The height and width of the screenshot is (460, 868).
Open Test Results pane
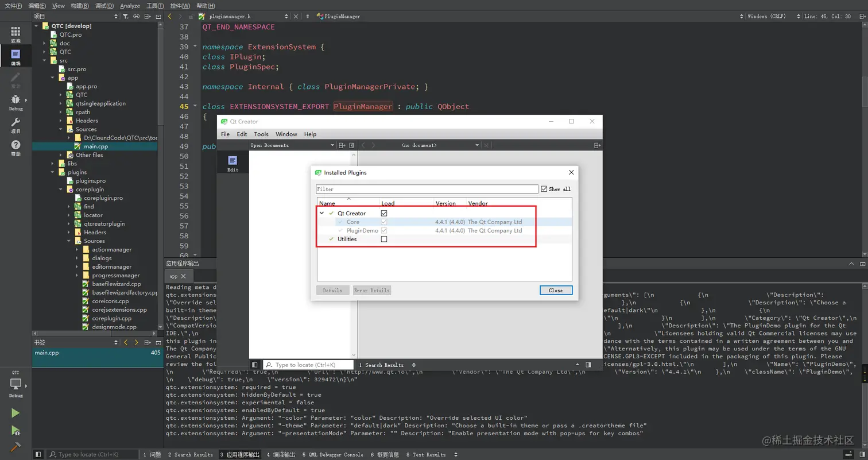426,454
